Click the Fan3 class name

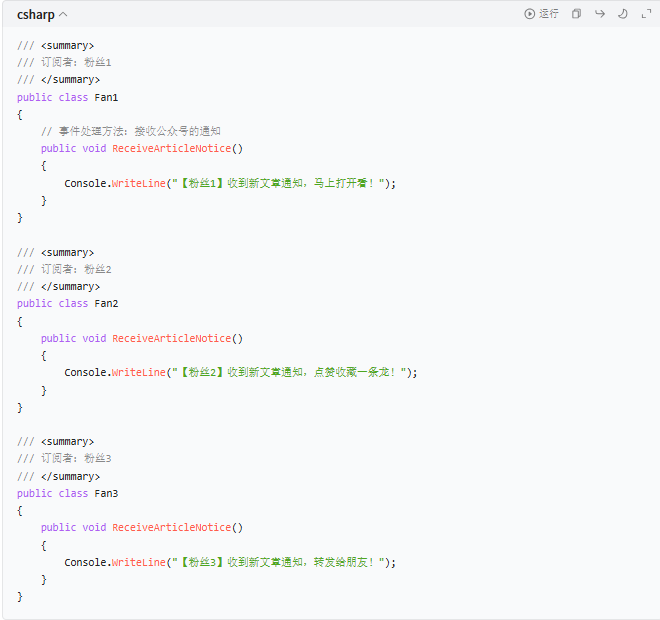click(x=106, y=493)
